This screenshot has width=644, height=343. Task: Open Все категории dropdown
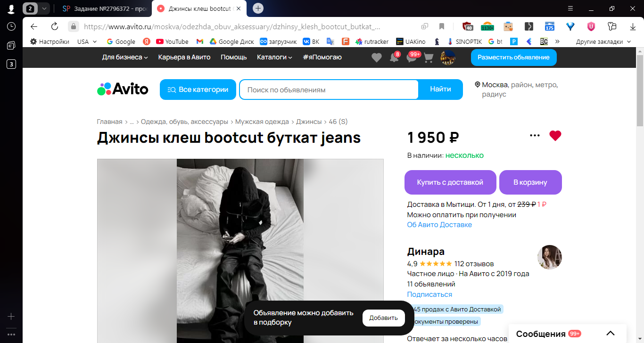(x=198, y=90)
